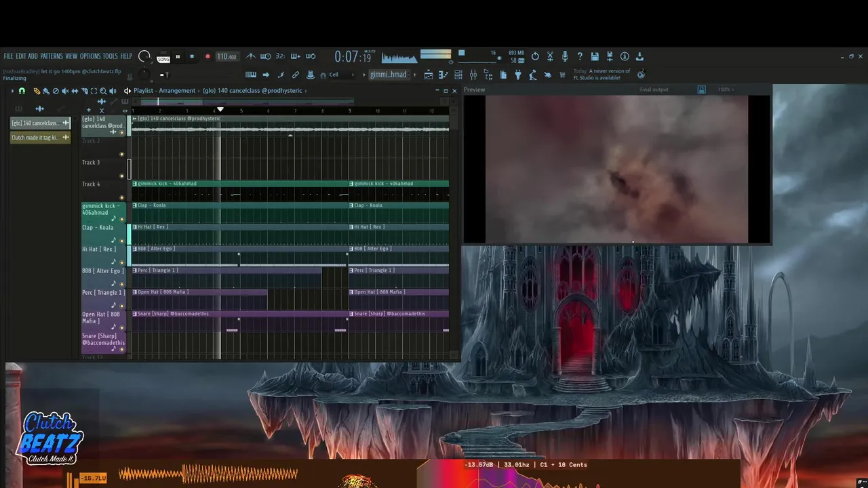Open the EDIT menu
This screenshot has width=868, height=488.
point(21,56)
